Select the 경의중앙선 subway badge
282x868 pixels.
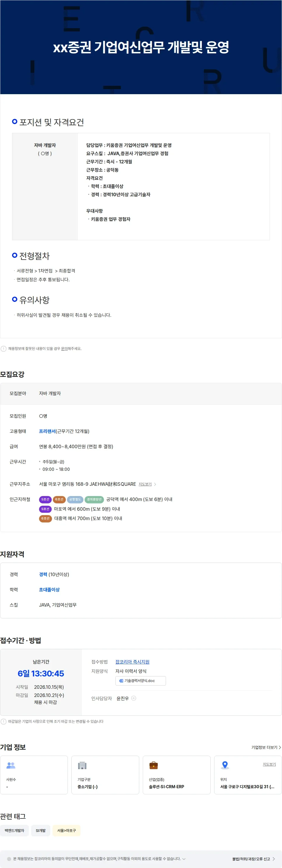click(94, 499)
